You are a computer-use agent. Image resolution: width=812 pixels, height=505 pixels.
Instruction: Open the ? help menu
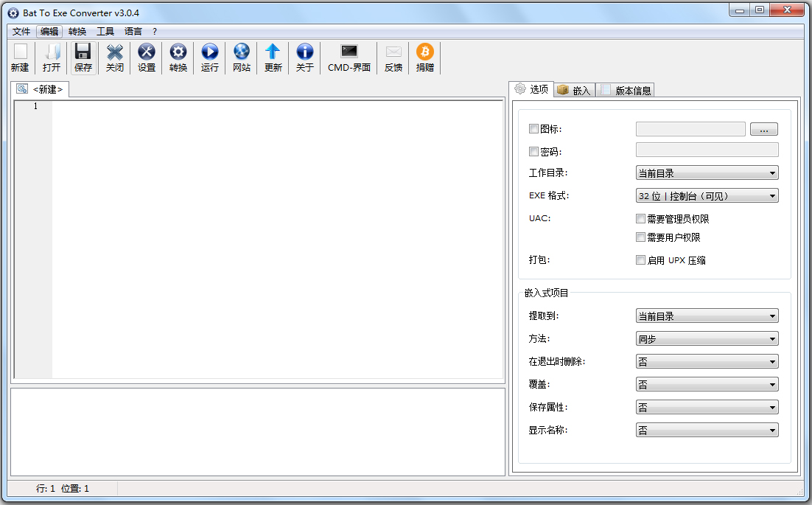click(x=154, y=32)
